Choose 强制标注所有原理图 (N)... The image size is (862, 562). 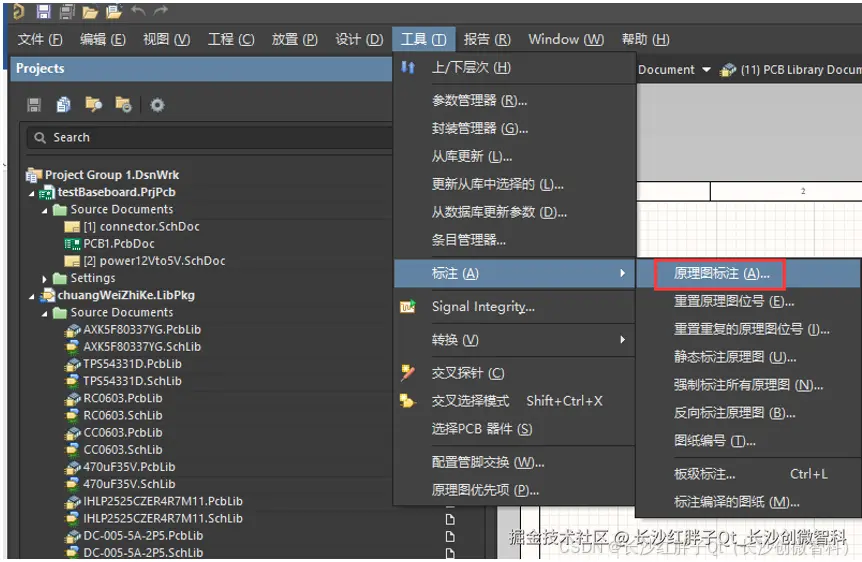[749, 385]
